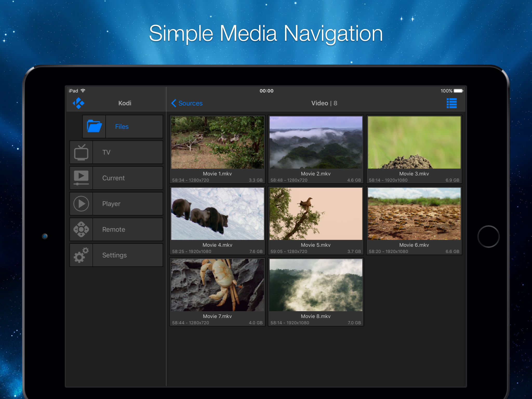Open Movie 1.mkv forest thumbnail
The image size is (532, 399).
pos(217,142)
